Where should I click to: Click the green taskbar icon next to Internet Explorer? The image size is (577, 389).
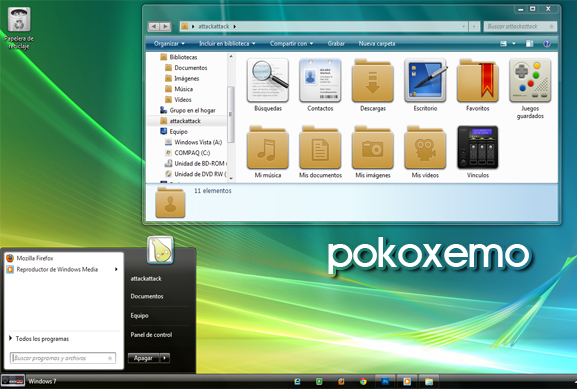pyautogui.click(x=319, y=382)
